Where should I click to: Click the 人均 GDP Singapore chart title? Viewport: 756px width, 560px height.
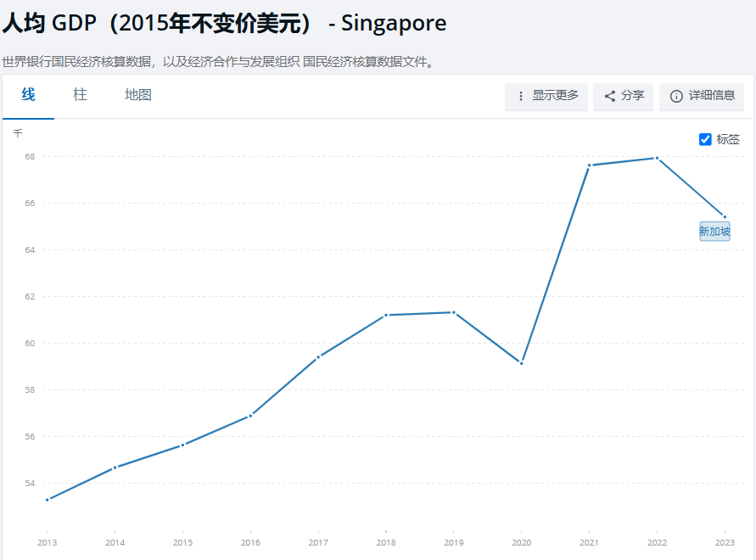point(225,23)
